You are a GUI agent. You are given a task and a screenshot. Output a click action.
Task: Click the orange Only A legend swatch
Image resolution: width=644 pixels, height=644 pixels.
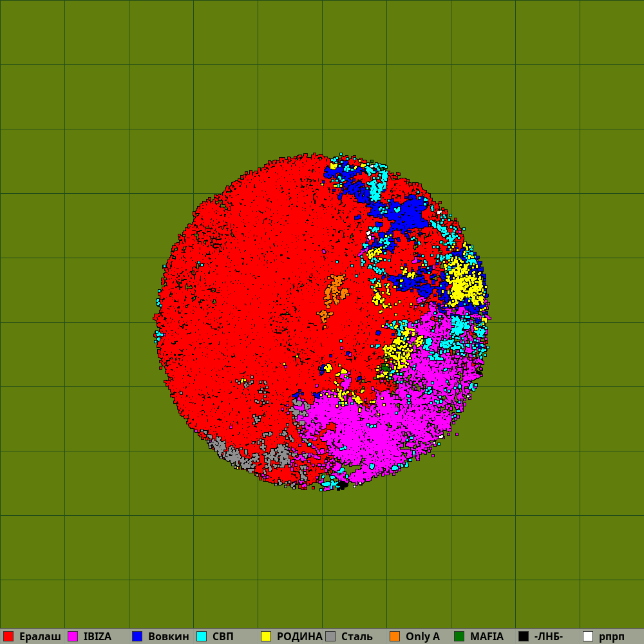coord(395,636)
